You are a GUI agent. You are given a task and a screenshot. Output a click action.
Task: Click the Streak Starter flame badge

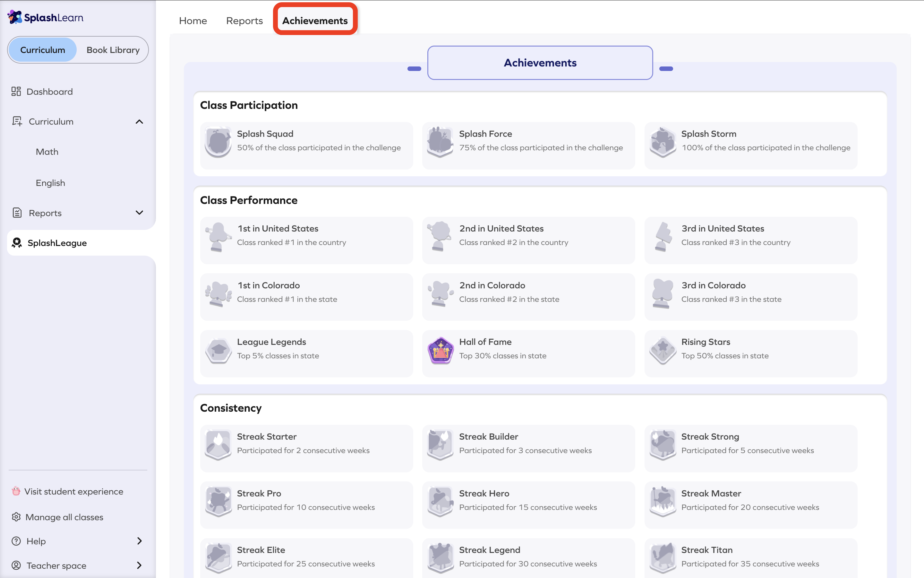click(218, 445)
